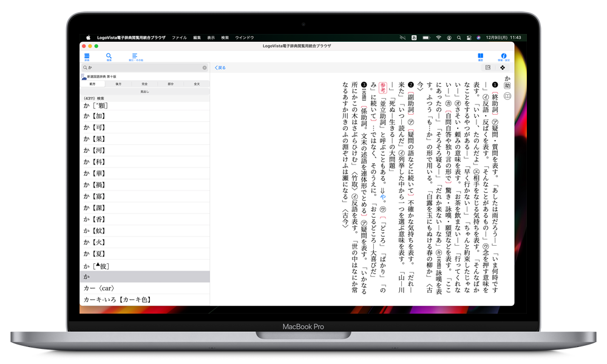Open the ファイル menu

(179, 38)
